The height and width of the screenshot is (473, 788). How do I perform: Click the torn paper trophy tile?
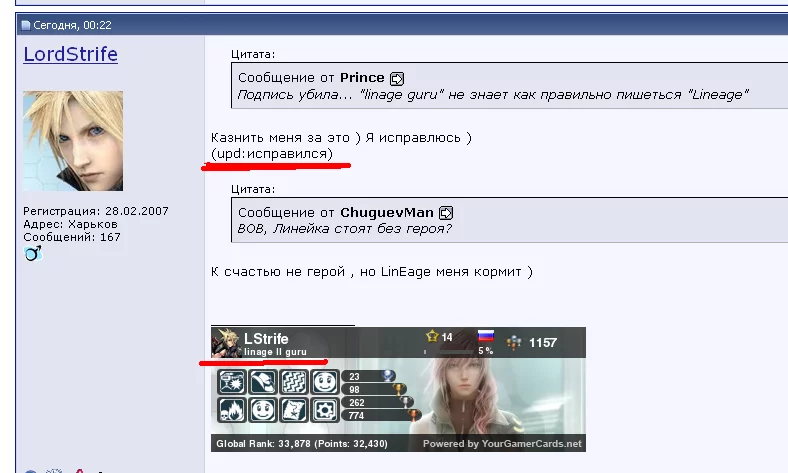[294, 410]
